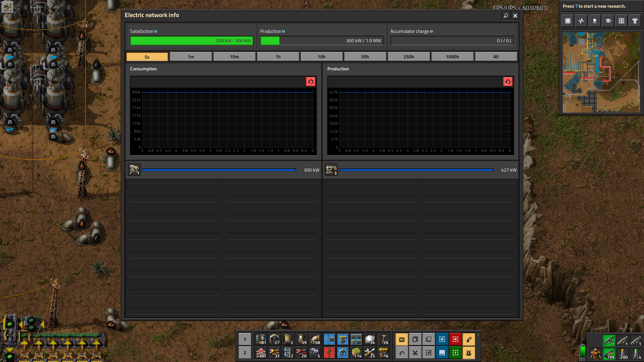Click the Satisfaction info icon

(156, 32)
